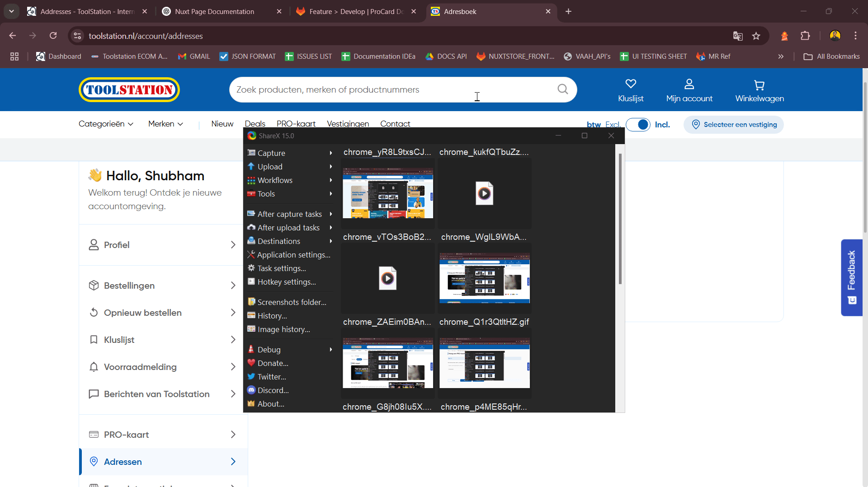The height and width of the screenshot is (487, 868).
Task: Bookmark this page with star icon
Action: click(x=756, y=36)
